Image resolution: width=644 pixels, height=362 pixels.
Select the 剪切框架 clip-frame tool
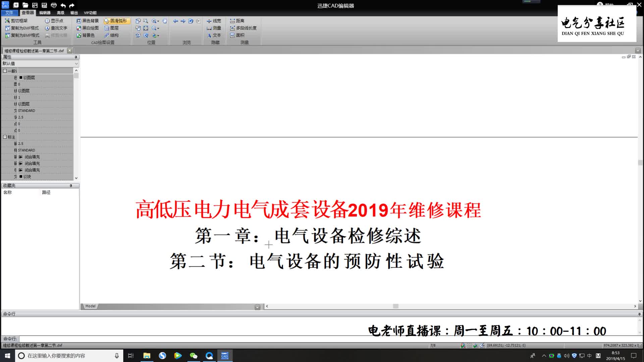[16, 21]
